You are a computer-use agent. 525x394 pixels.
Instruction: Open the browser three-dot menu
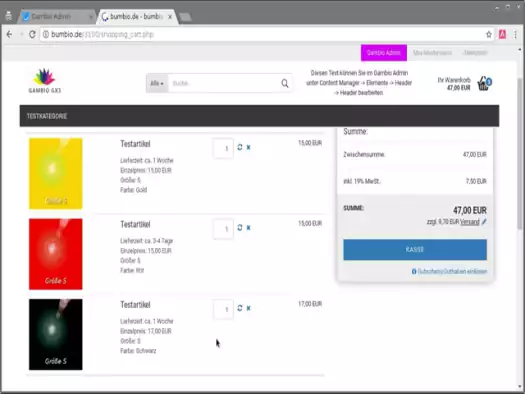click(515, 34)
